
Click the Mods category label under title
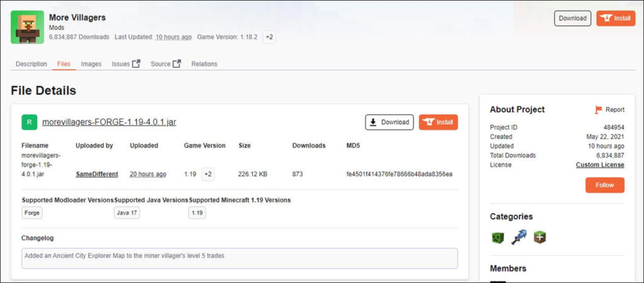click(57, 28)
